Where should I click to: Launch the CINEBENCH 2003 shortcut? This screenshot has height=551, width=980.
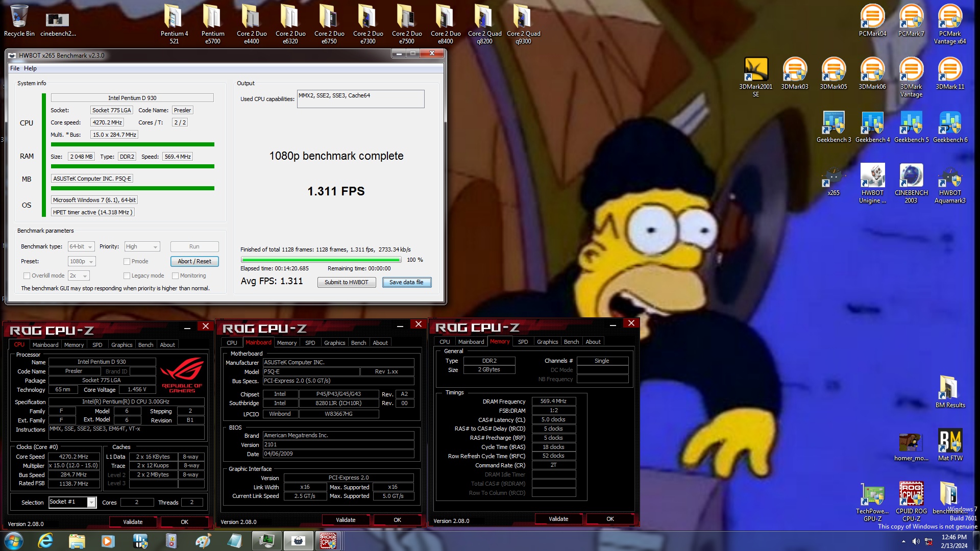pos(911,183)
